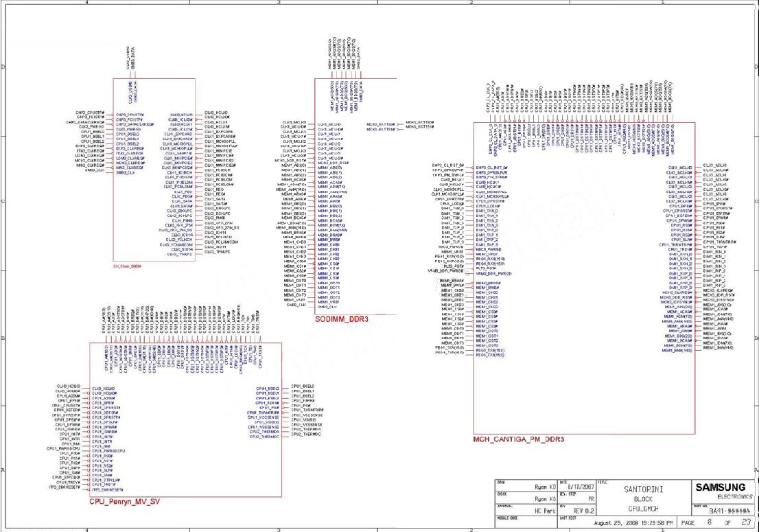Select the MCH_CANTIGA_PM_DDR3 block name
The width and height of the screenshot is (759, 532).
tap(518, 439)
